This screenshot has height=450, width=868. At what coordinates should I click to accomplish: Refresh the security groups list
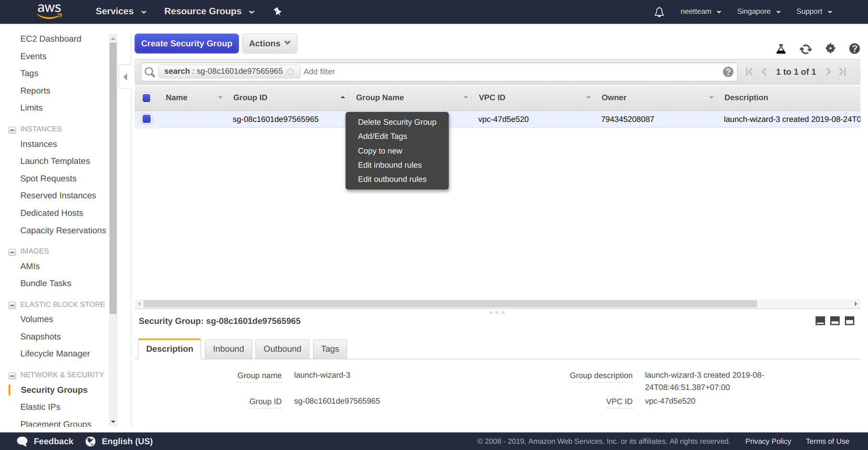point(806,49)
